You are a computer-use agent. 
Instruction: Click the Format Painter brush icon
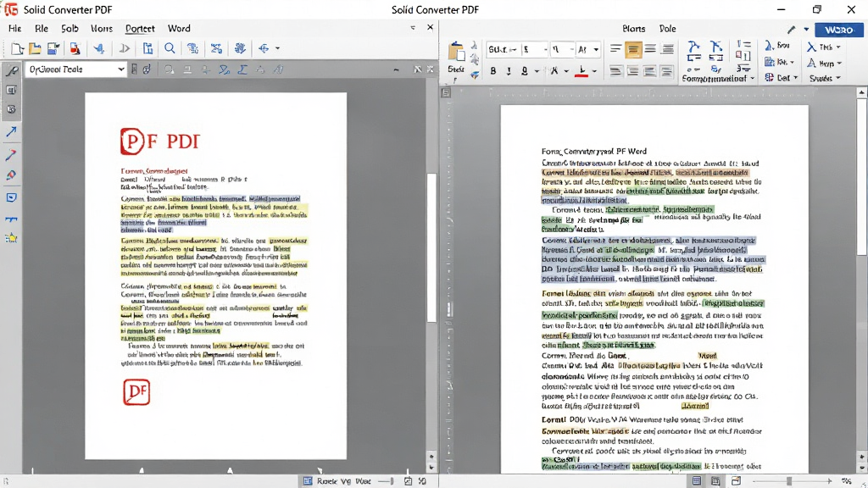(475, 75)
